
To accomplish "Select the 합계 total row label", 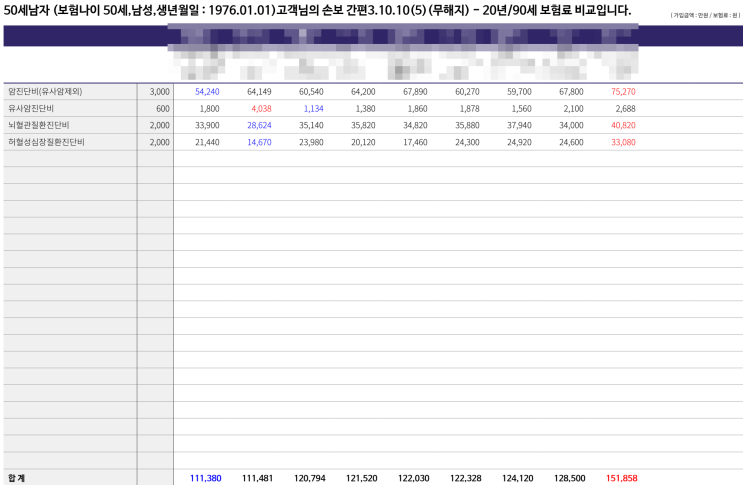I will [x=16, y=478].
